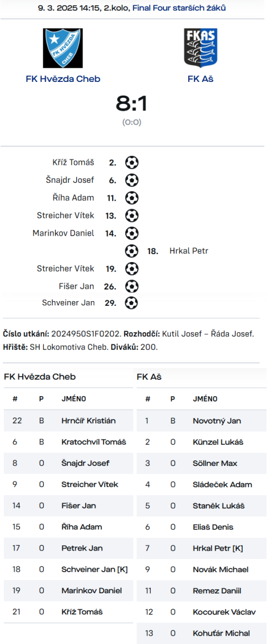The height and width of the screenshot is (644, 267).
Task: Click JMÉNO column header in Cheb table
Action: [73, 399]
